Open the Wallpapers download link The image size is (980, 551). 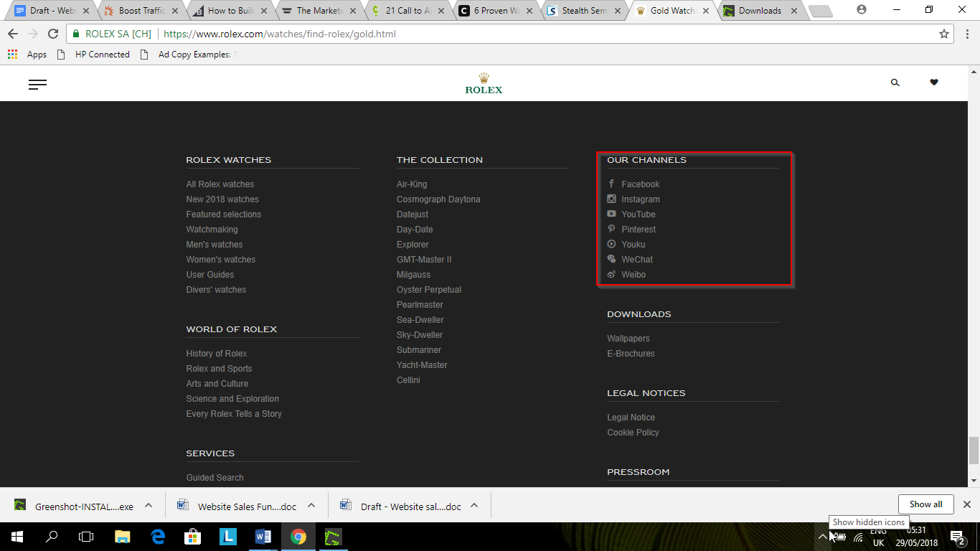628,339
